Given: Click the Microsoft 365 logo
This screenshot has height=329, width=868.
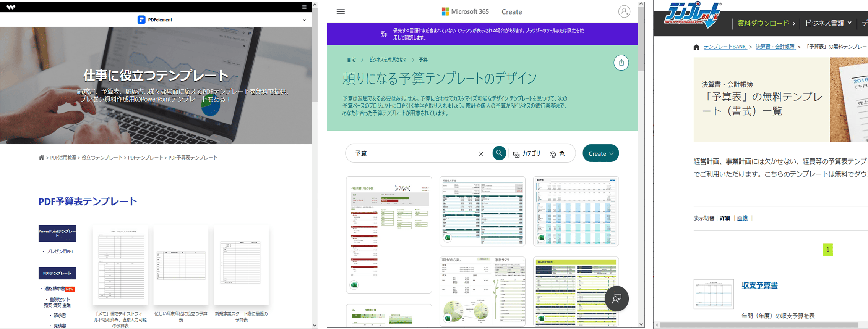Looking at the screenshot, I should click(x=465, y=11).
